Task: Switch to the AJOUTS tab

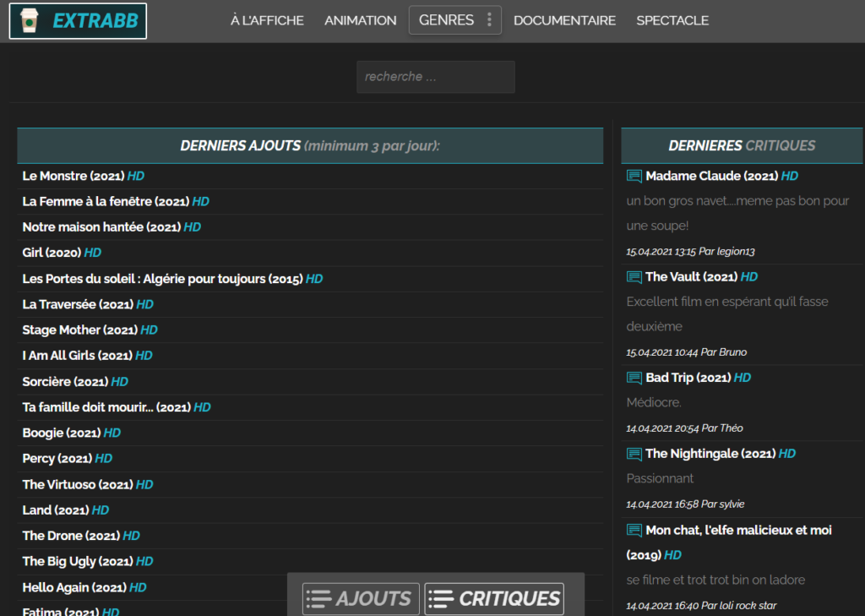Action: pos(361,599)
